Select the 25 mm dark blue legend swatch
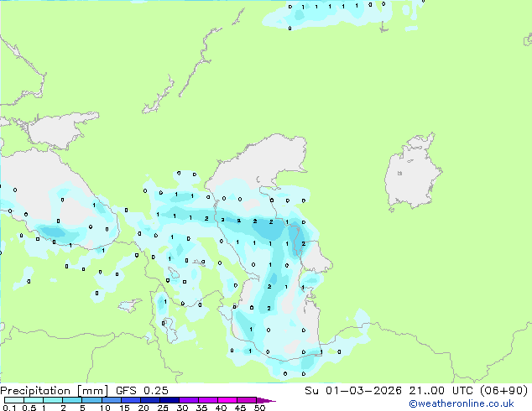 coord(169,400)
